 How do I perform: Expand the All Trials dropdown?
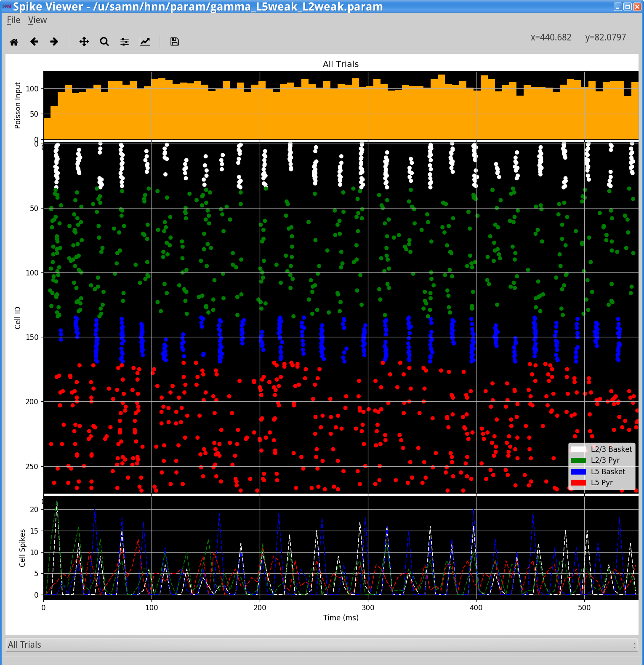coord(322,644)
